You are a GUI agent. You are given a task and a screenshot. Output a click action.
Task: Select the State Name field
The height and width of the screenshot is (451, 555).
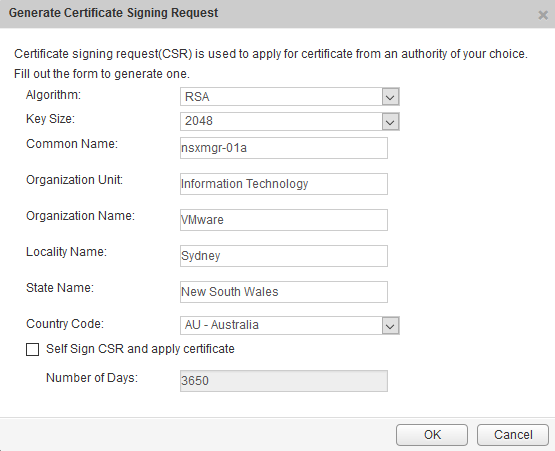(x=284, y=292)
